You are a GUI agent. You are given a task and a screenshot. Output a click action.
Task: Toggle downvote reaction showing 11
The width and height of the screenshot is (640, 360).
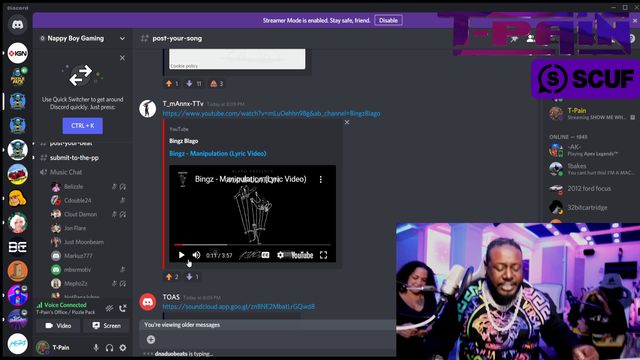194,84
